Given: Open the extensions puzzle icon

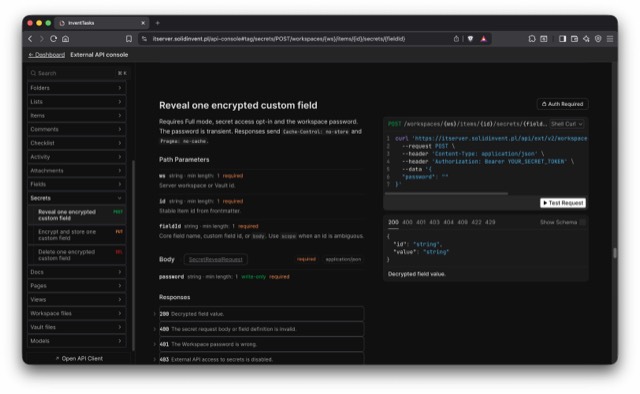Looking at the screenshot, I should coord(532,39).
